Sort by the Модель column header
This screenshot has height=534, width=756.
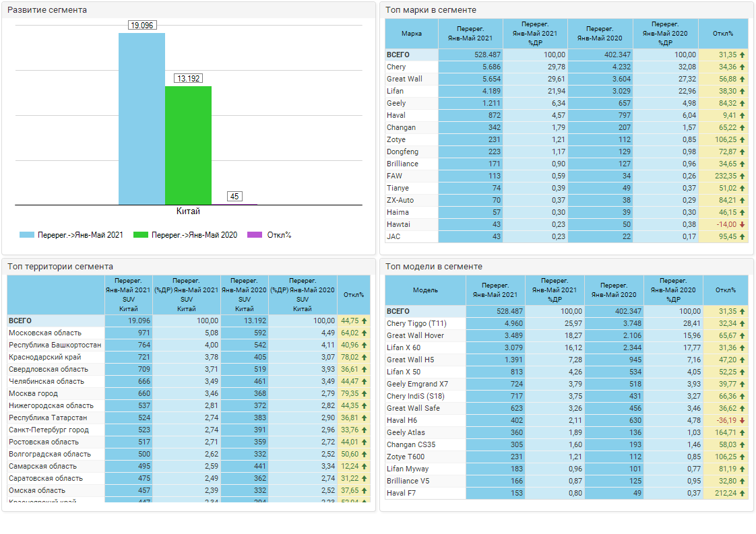[x=424, y=290]
